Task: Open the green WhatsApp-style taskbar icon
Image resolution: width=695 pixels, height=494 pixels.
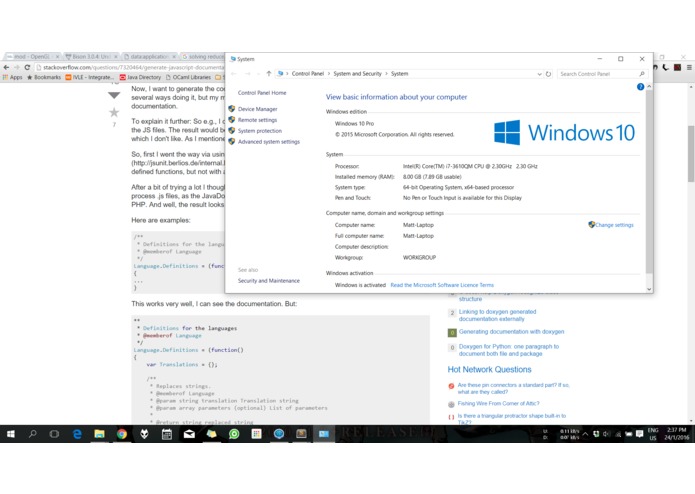Action: [234, 434]
